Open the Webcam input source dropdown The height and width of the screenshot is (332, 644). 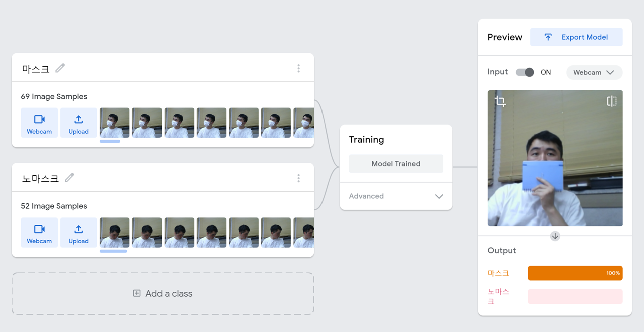click(594, 72)
